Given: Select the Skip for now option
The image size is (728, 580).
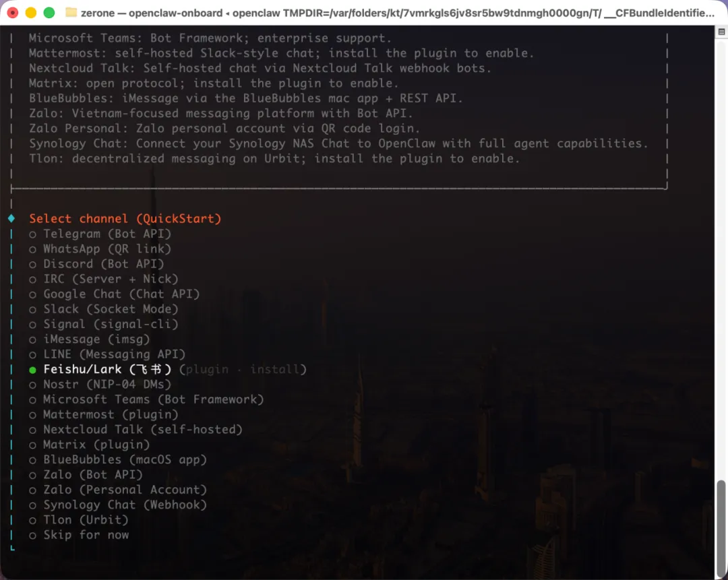Looking at the screenshot, I should (x=79, y=536).
